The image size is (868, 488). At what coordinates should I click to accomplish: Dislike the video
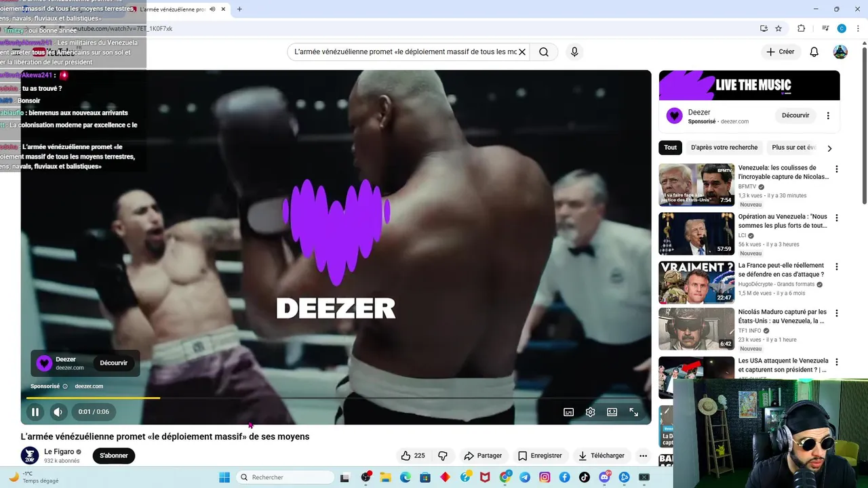pos(443,455)
